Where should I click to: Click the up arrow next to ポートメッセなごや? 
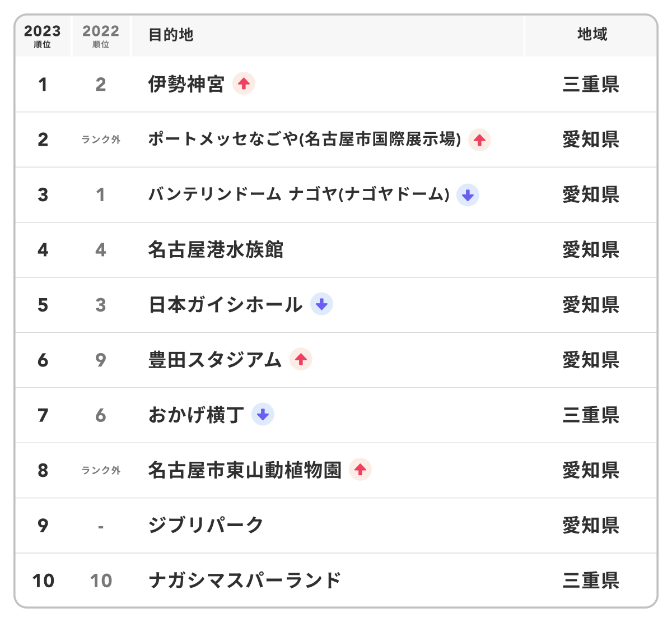[479, 140]
